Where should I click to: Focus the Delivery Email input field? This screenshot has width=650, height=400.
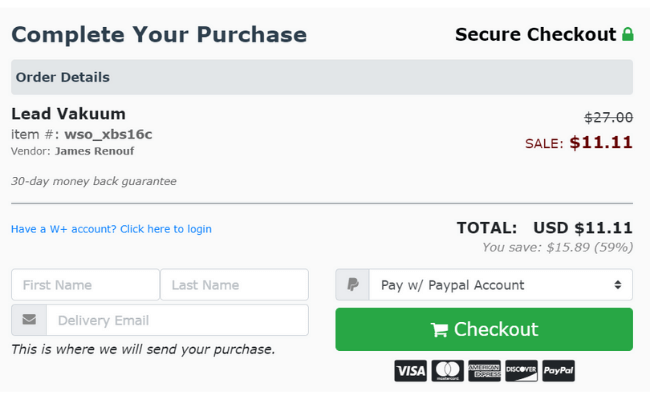(x=177, y=320)
